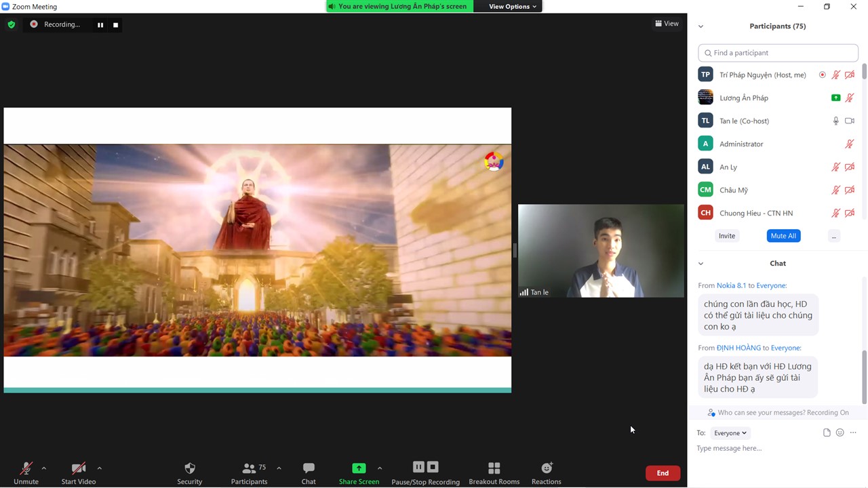Expand audio options arrow beside Unmute
The height and width of the screenshot is (488, 868).
pyautogui.click(x=44, y=468)
